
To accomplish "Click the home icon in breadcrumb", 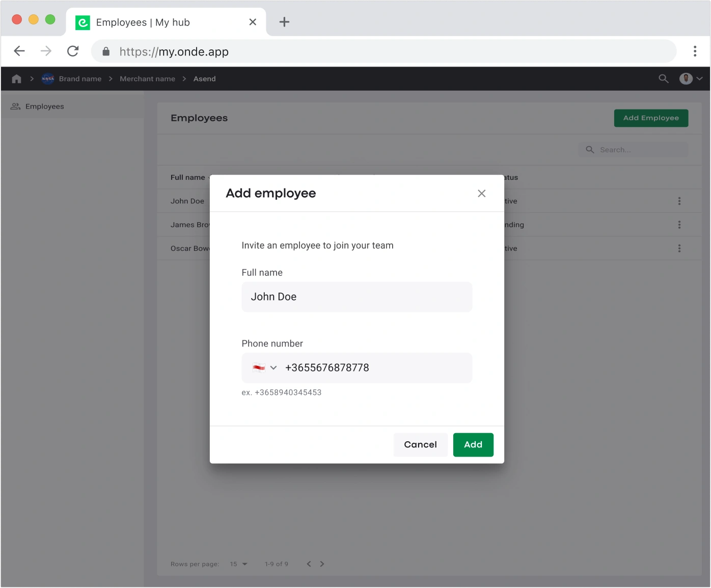I will [16, 79].
